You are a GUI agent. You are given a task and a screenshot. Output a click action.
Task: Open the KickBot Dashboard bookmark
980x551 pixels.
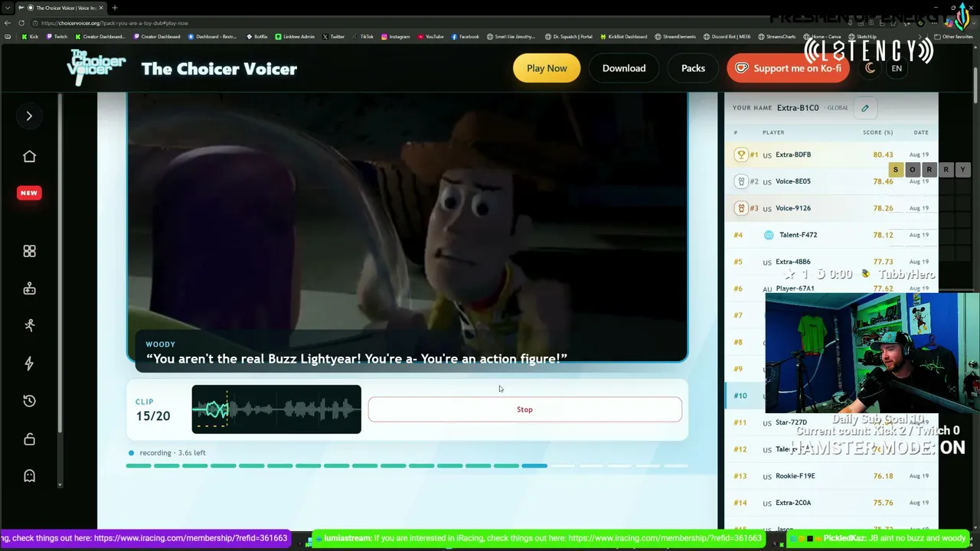(x=626, y=37)
